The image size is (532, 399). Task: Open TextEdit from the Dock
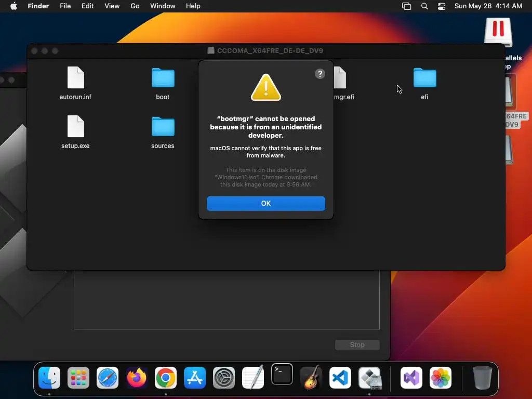coord(253,378)
